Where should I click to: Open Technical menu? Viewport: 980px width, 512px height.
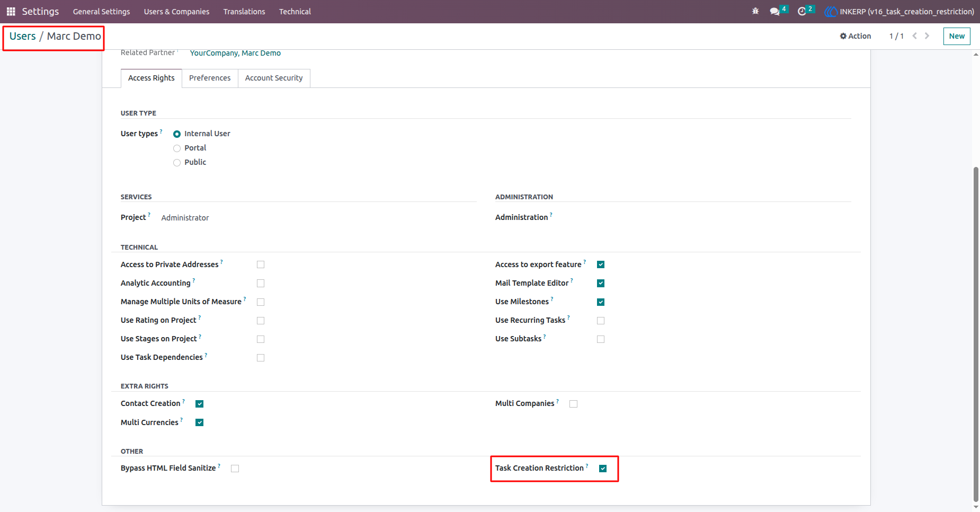(x=295, y=12)
